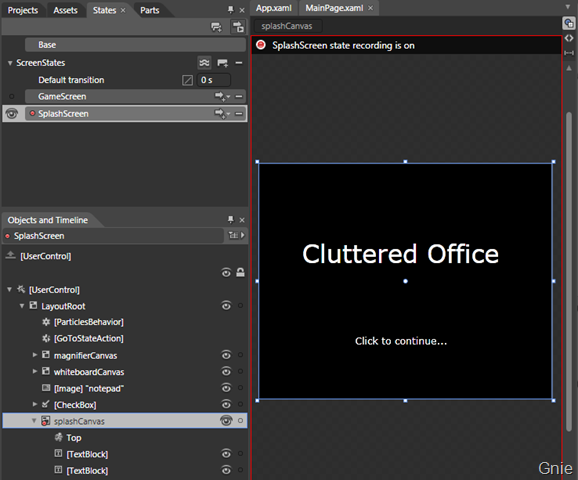The width and height of the screenshot is (578, 480).
Task: Edit the default transition duration field
Action: (x=214, y=80)
